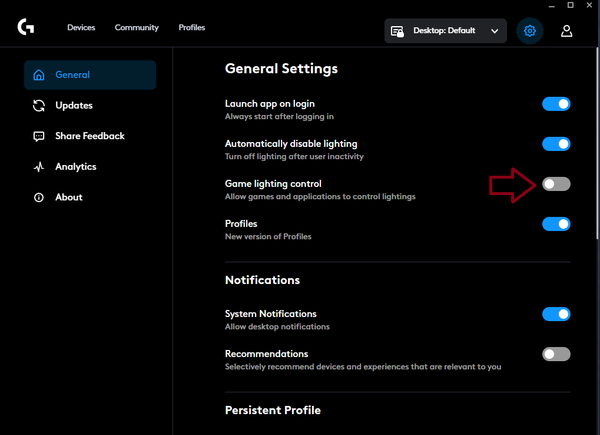The image size is (600, 435).
Task: Open the Devices menu
Action: pos(81,28)
